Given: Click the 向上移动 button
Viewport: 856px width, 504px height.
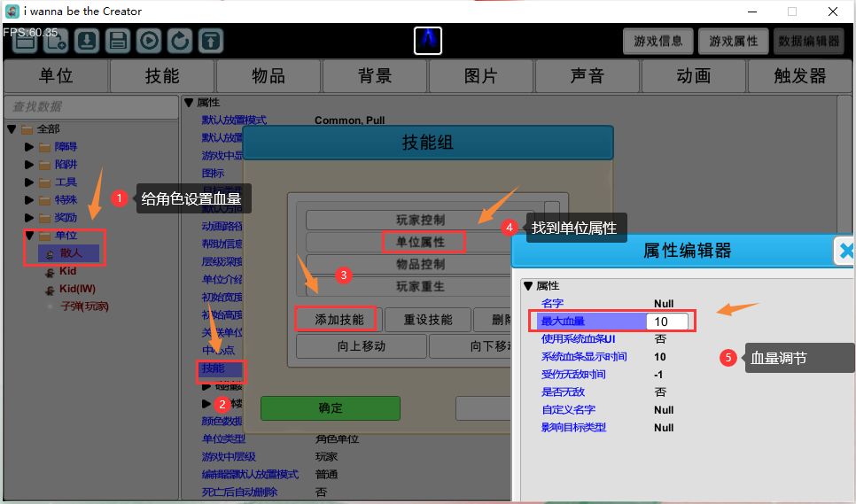Looking at the screenshot, I should 362,346.
